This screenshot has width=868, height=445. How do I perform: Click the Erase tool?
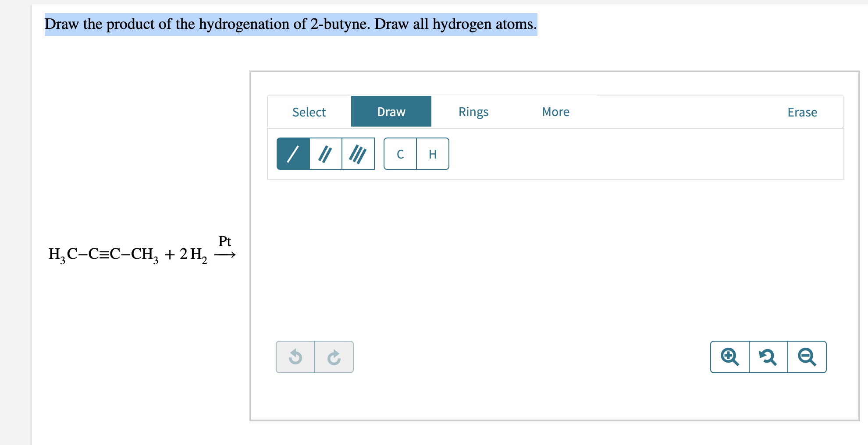coord(802,113)
